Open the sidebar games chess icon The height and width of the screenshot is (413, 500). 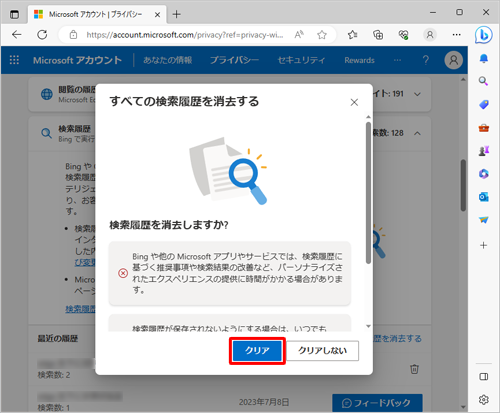(x=484, y=151)
